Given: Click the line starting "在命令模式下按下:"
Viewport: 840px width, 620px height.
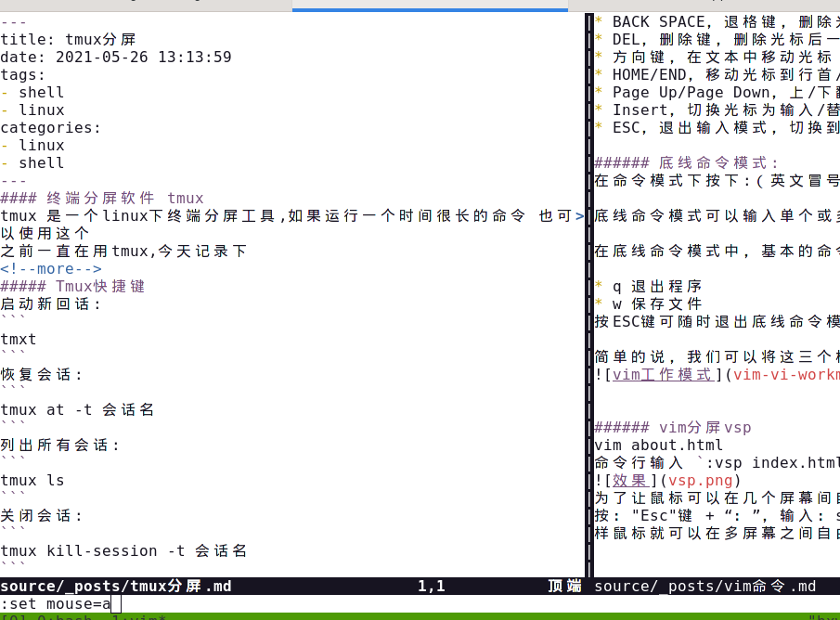Looking at the screenshot, I should tap(717, 181).
